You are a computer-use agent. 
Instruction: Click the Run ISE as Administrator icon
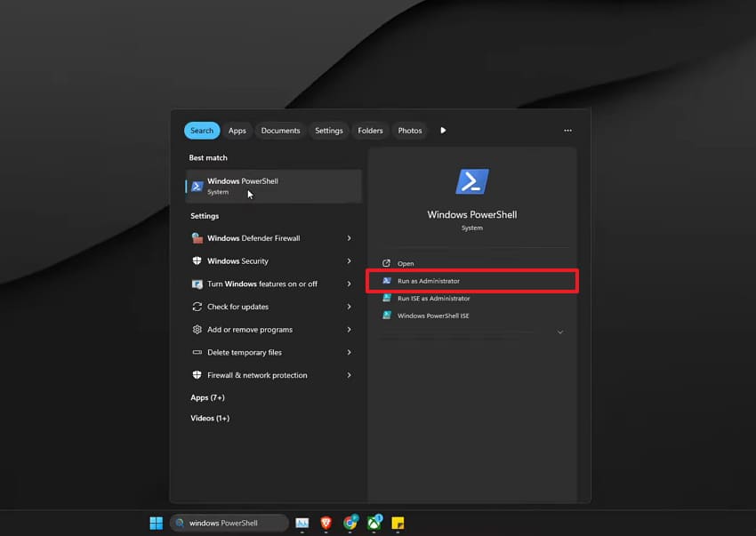pos(387,298)
